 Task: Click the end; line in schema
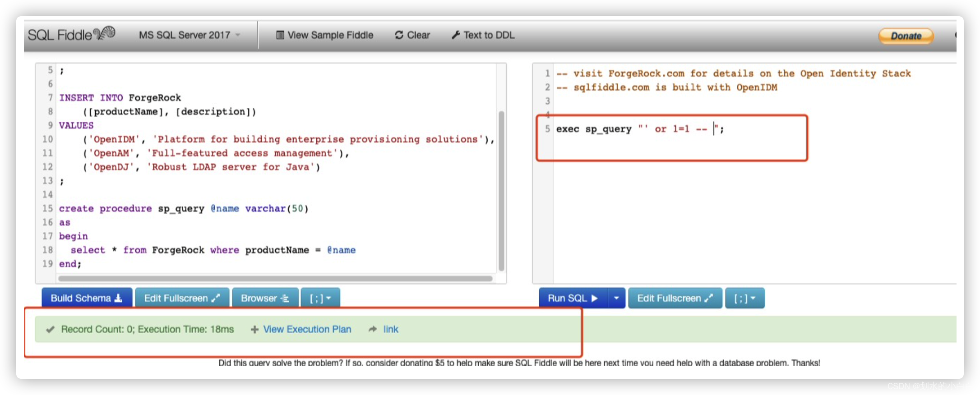click(x=70, y=264)
